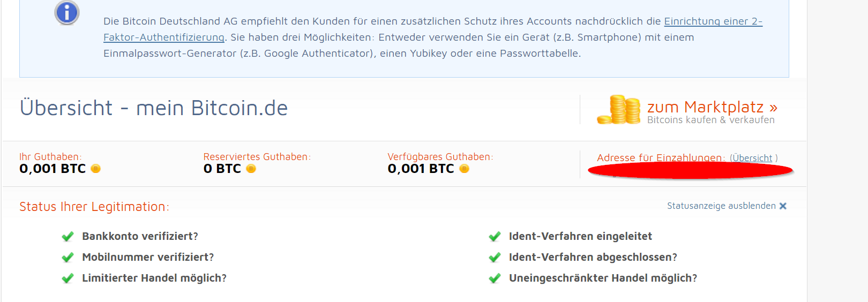Click the Übersicht - mein Bitcoin.de heading
Screen dimensions: 868x302
click(x=154, y=108)
